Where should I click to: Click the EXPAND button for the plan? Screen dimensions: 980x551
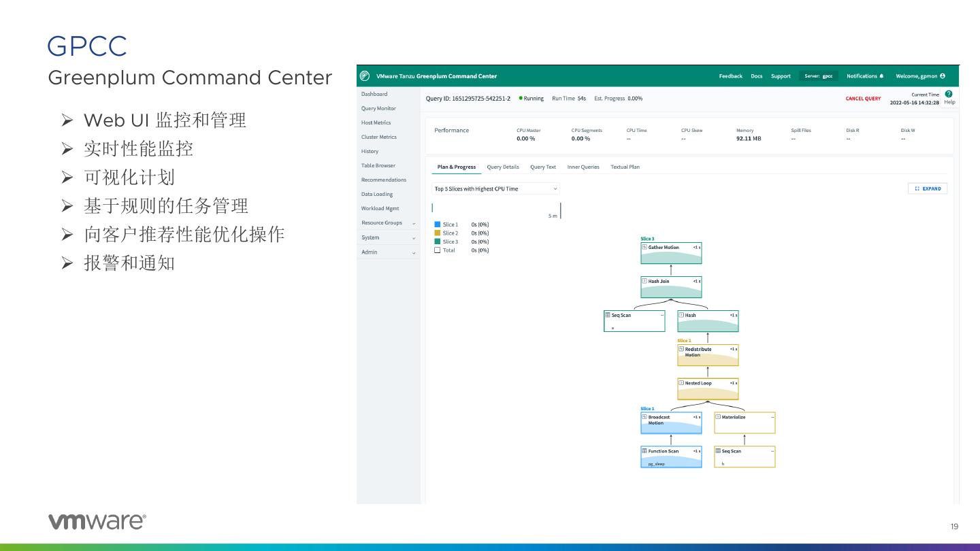[x=928, y=188]
